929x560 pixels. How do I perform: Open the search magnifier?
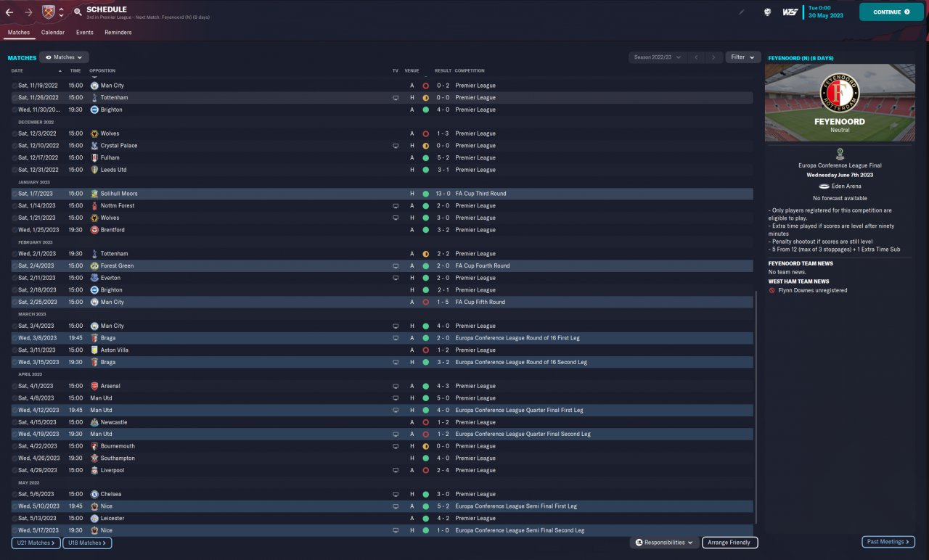[78, 12]
